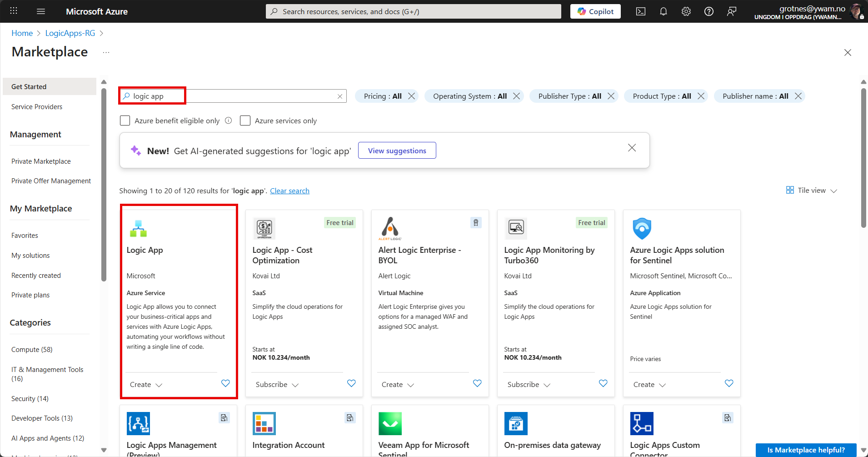868x457 pixels.
Task: Favorite Azure Logic Apps solution for Sentinel
Action: coord(729,383)
